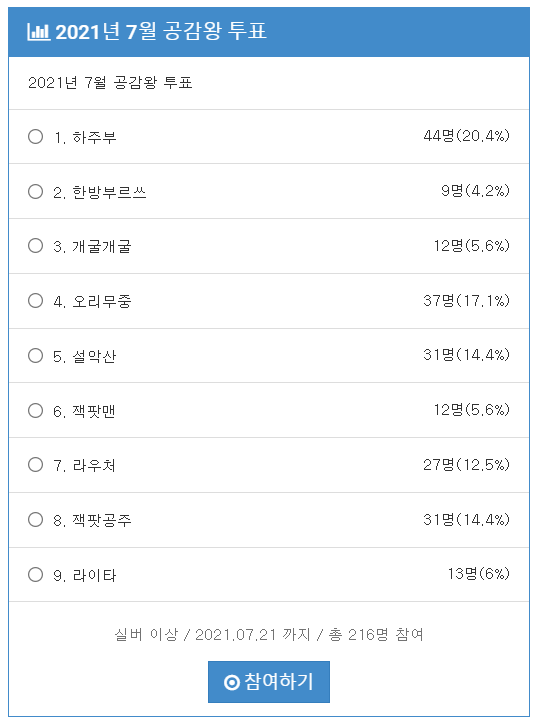This screenshot has width=537, height=723.
Task: Click the target icon on 참여하기 button
Action: click(x=231, y=682)
